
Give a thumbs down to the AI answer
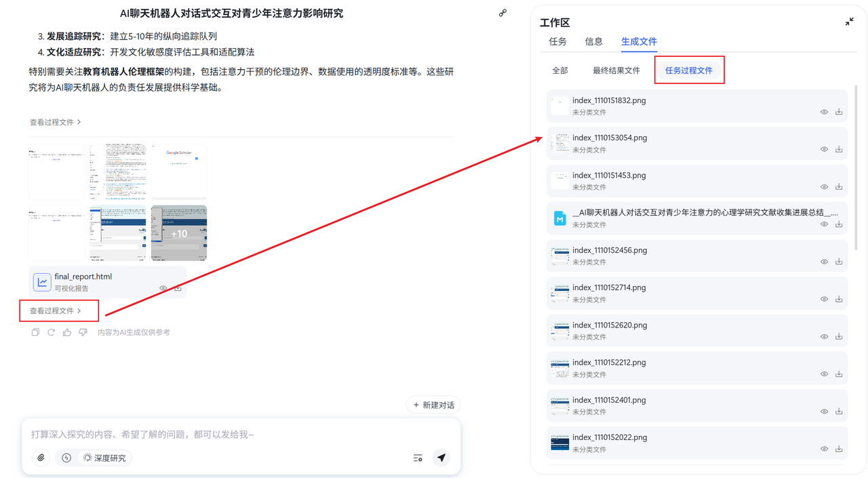pyautogui.click(x=83, y=332)
